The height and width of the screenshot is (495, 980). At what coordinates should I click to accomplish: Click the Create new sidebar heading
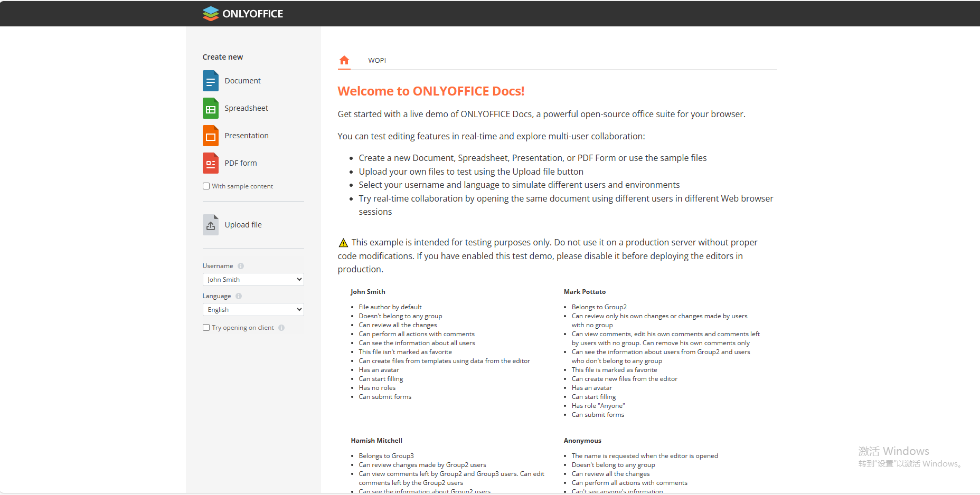click(223, 57)
